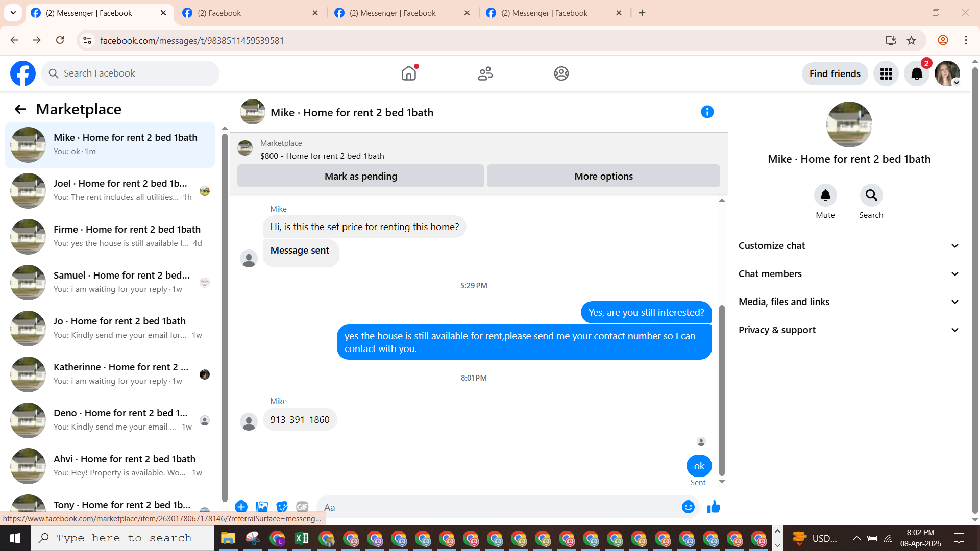Screen dimensions: 980x551
Task: Click the attach photo file icon
Action: [x=262, y=507]
